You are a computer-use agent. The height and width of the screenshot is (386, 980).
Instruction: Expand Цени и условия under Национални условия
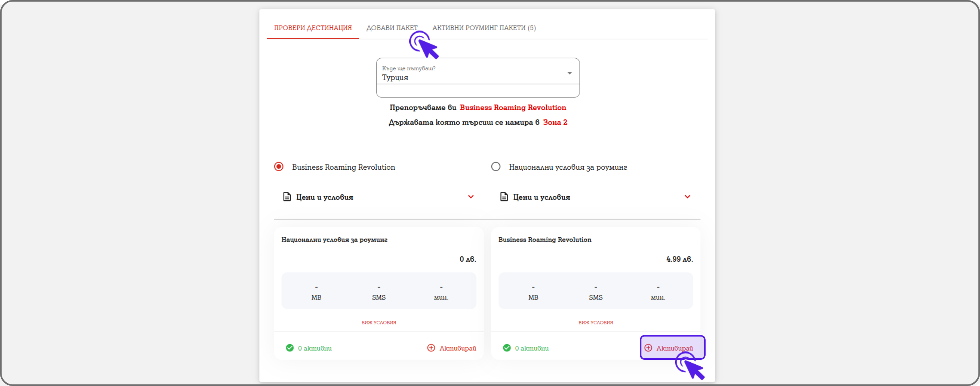596,197
